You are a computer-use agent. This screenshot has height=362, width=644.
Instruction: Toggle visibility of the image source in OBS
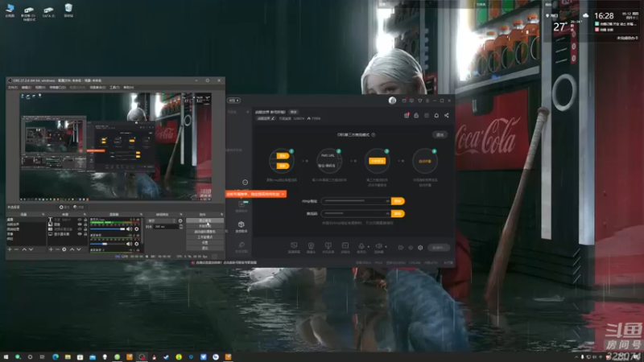(x=80, y=224)
